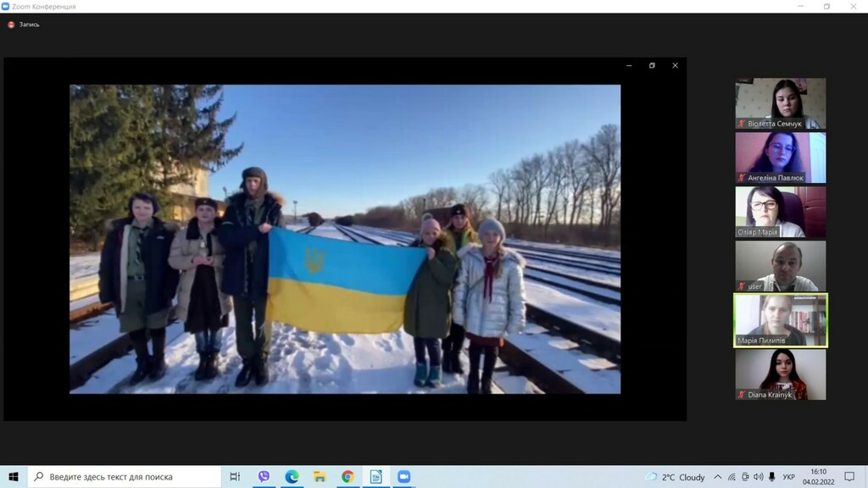Maximize the shared screen window
The image size is (868, 488).
click(652, 66)
